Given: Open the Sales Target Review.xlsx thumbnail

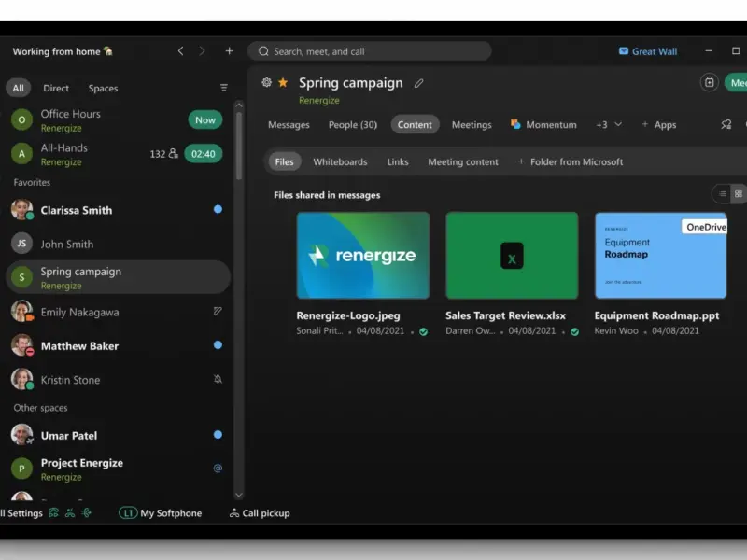Looking at the screenshot, I should coord(512,256).
